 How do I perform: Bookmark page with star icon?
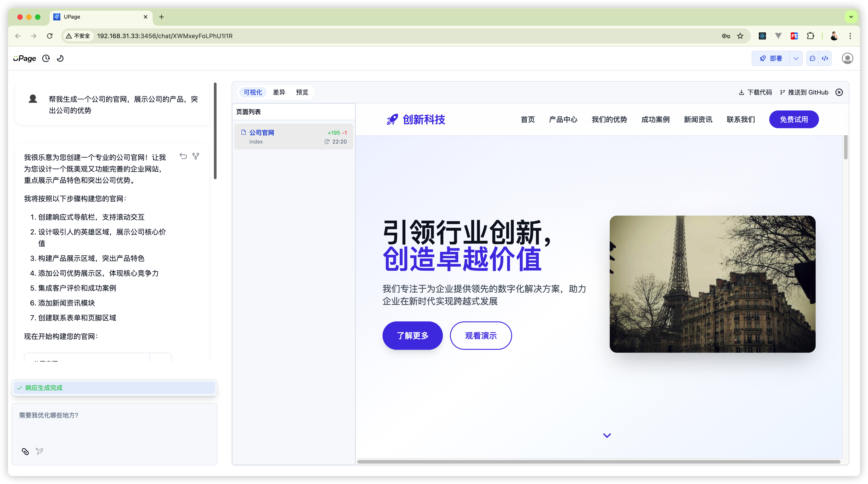point(740,36)
